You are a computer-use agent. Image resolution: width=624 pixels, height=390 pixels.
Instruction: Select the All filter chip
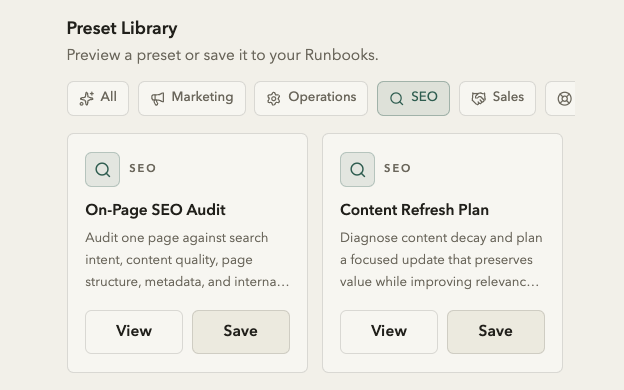pyautogui.click(x=98, y=98)
